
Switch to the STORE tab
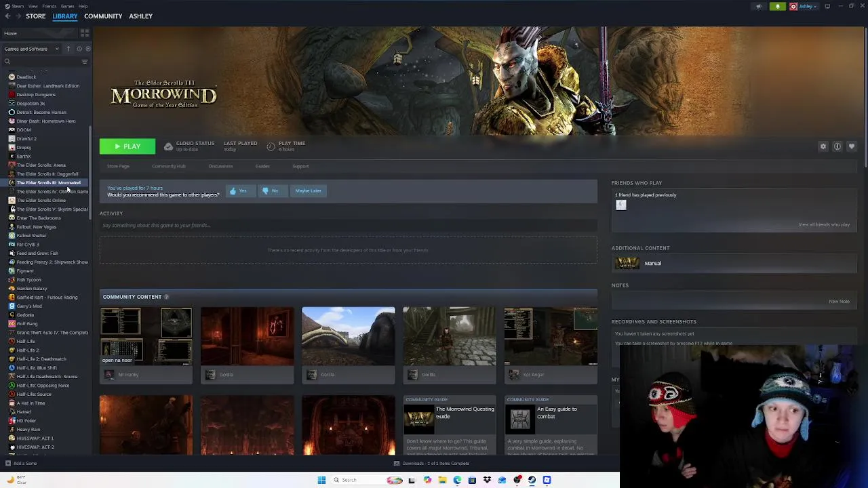tap(36, 16)
